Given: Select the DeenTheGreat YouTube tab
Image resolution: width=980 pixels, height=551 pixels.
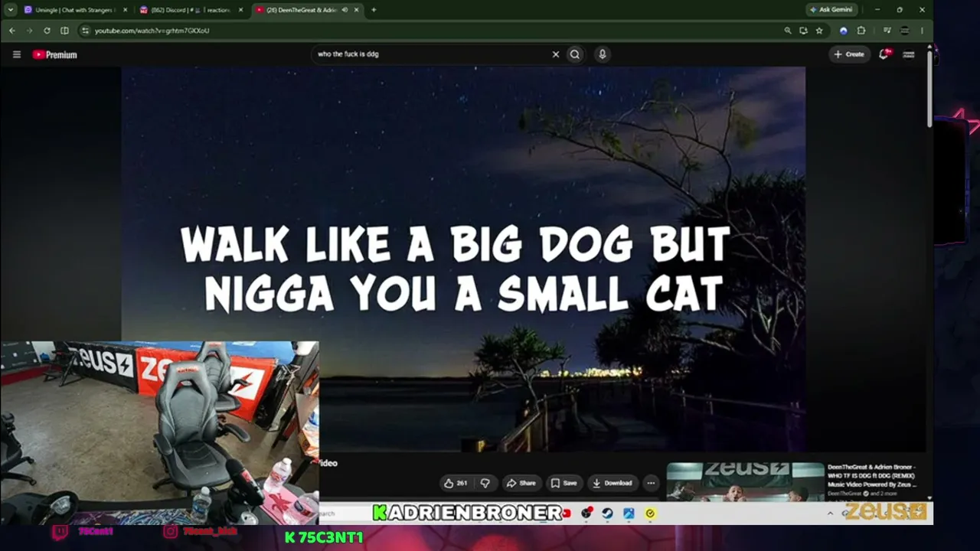Looking at the screenshot, I should (300, 10).
